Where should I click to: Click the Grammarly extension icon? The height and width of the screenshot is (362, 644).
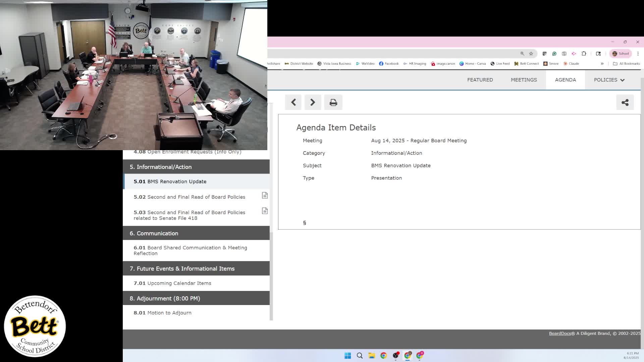point(554,54)
